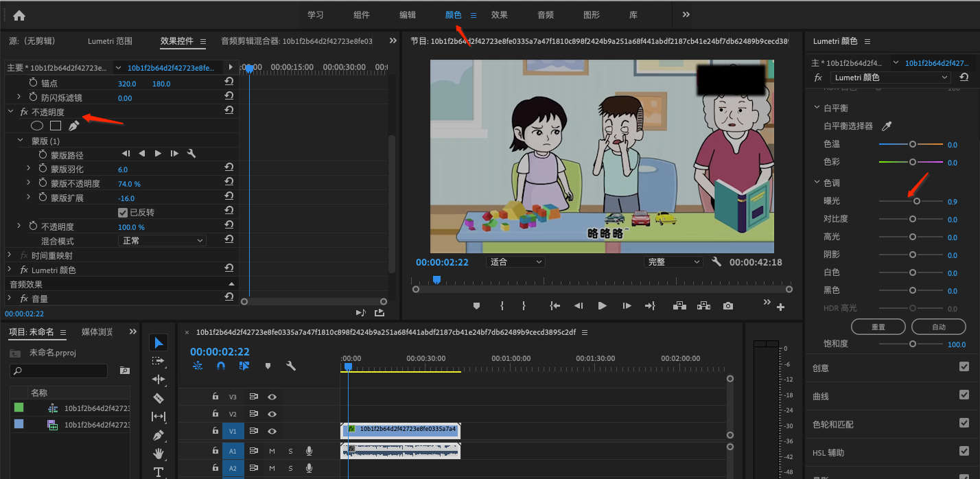This screenshot has width=980, height=479.
Task: Step back one frame in Program Monitor
Action: 579,306
